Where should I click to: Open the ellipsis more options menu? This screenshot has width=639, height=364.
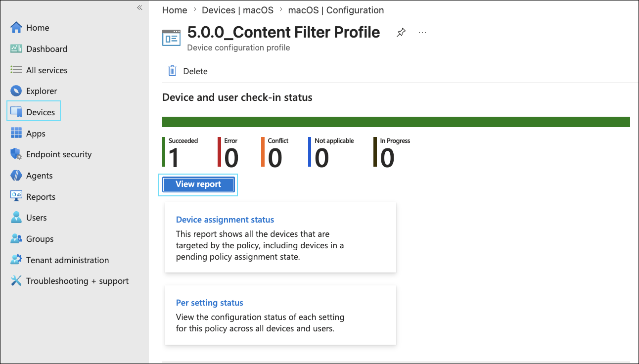coord(422,33)
